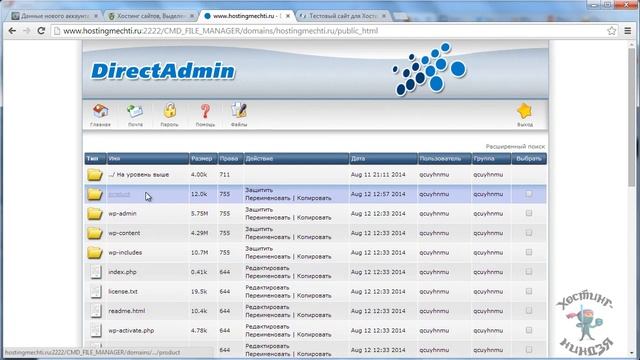Open the Файлы files icon

coord(239,111)
